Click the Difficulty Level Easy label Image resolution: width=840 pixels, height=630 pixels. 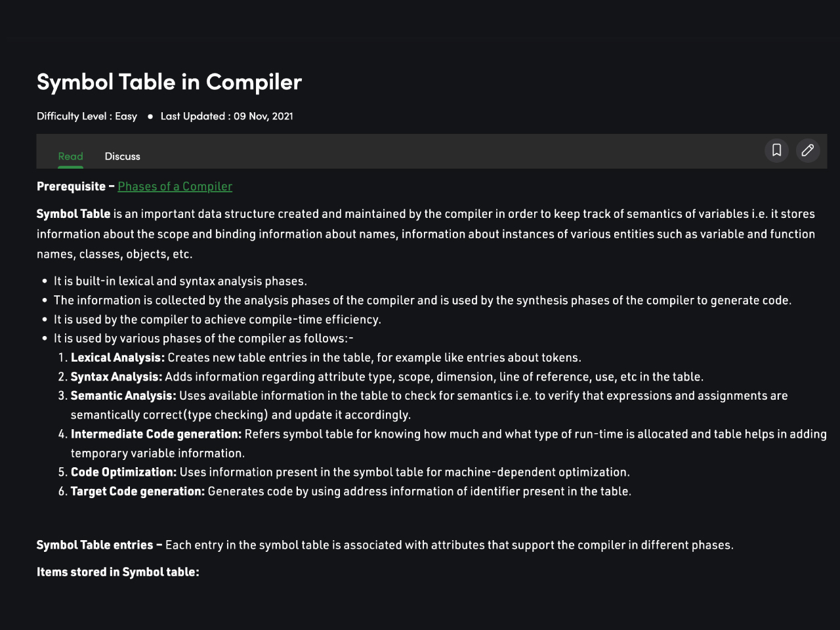tap(87, 116)
